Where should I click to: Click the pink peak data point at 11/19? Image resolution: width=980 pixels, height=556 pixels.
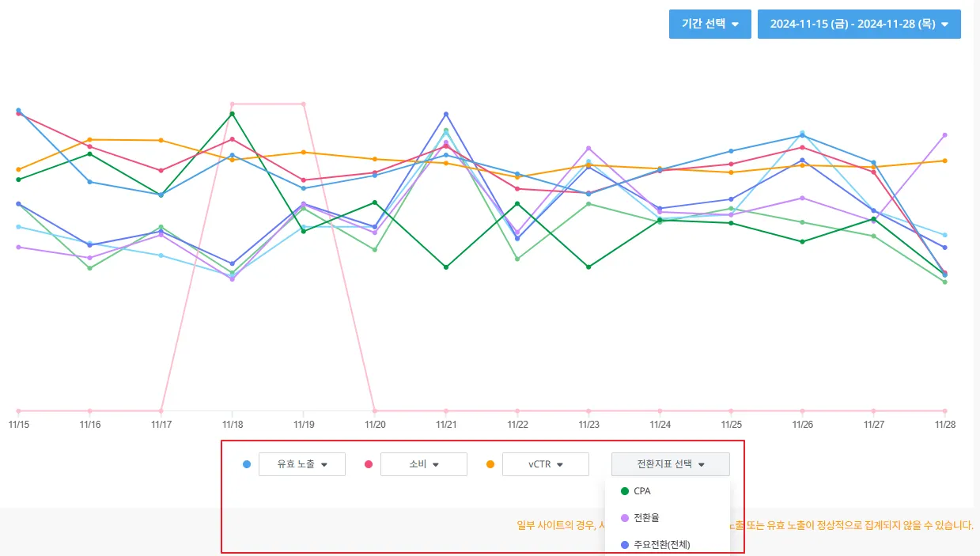(x=304, y=104)
